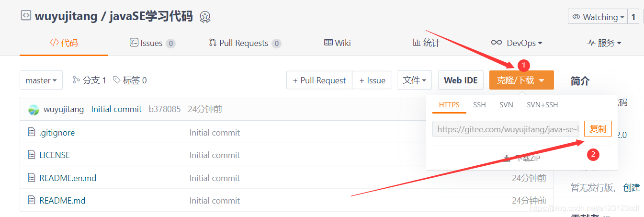Screen dimensions: 644x217
Task: Select the SSH clone tab
Action: (479, 105)
